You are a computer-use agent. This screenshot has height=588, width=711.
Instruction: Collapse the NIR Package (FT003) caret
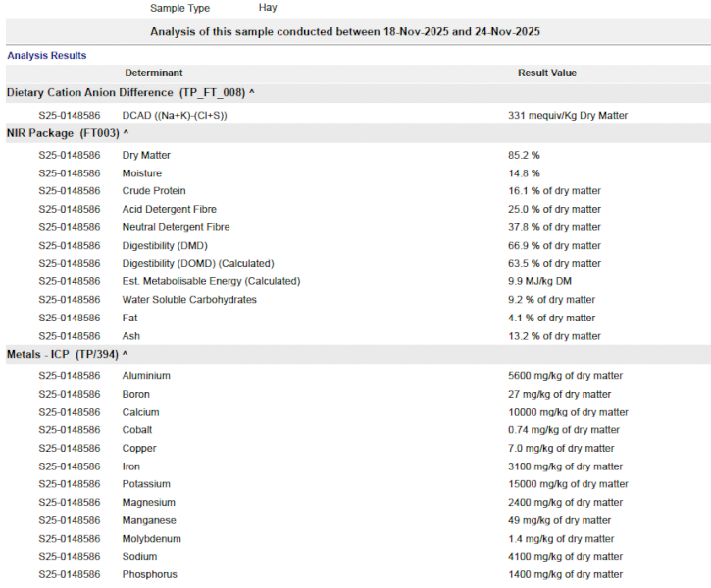(126, 133)
